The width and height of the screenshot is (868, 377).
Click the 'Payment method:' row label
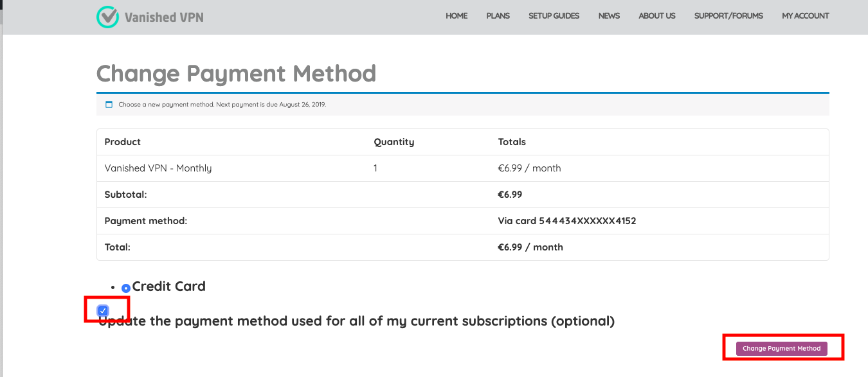[146, 221]
